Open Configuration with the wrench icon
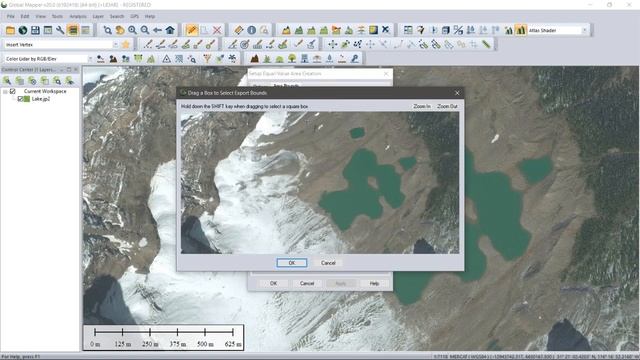The image size is (640, 360). coord(60,30)
